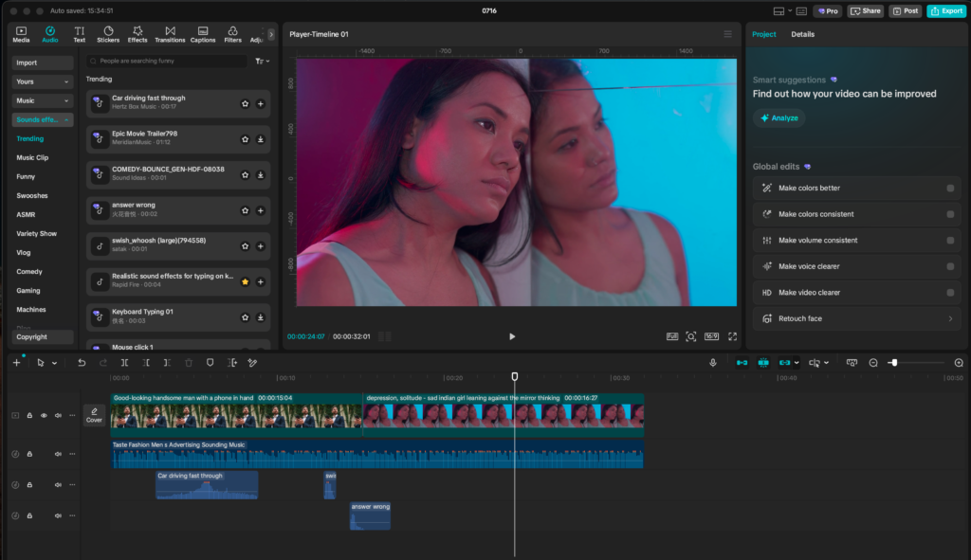Enable Make voice clearer

(950, 266)
